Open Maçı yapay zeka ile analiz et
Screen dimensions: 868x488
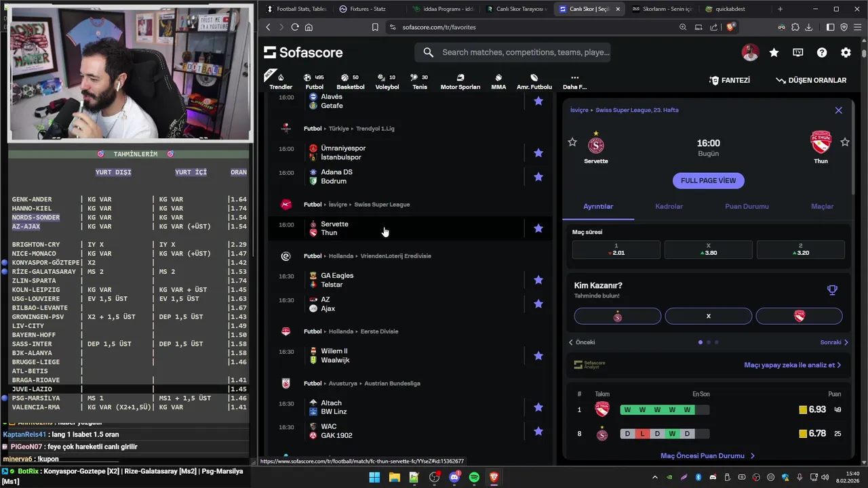(792, 365)
